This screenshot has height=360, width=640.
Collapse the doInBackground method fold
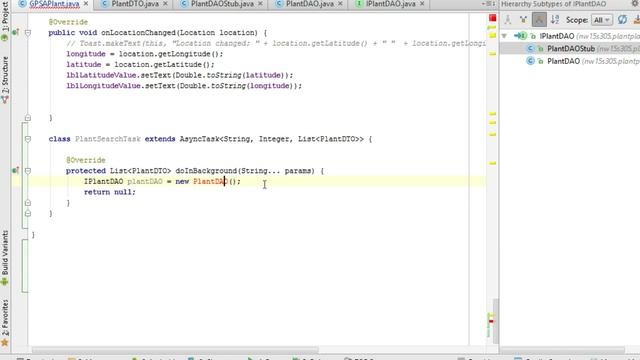tap(28, 171)
